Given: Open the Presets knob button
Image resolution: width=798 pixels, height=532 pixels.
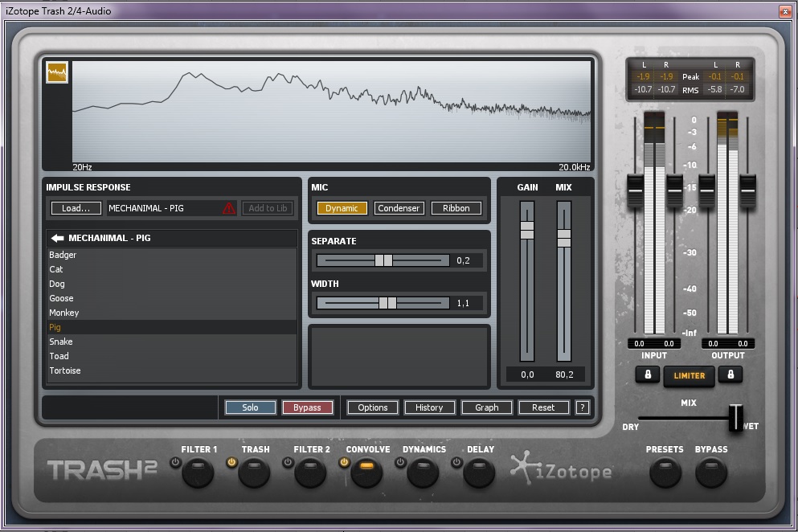Looking at the screenshot, I should tap(665, 473).
